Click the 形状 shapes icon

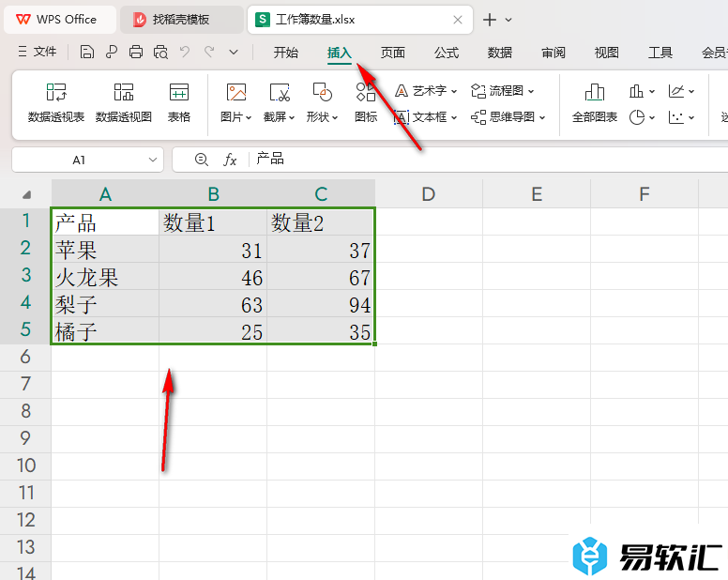tap(322, 92)
